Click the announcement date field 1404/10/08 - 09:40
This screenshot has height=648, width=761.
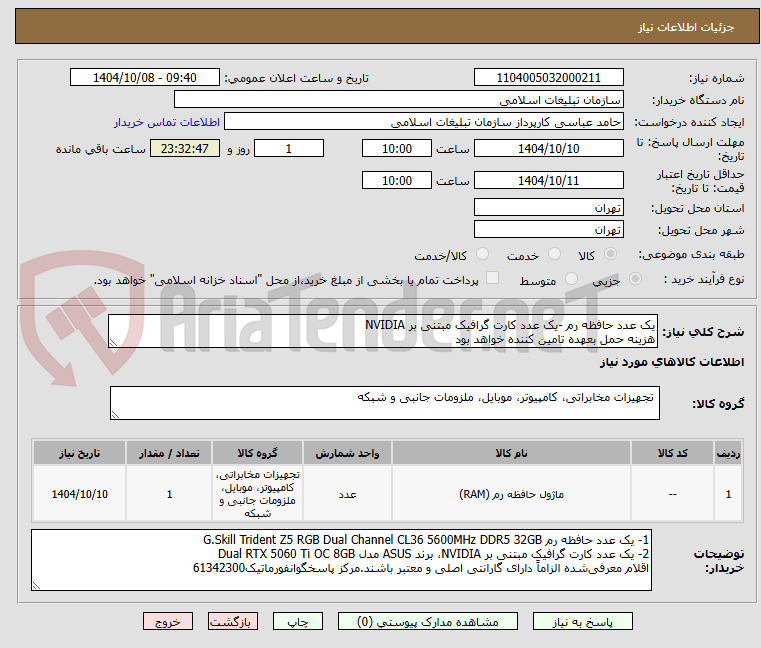click(x=145, y=77)
